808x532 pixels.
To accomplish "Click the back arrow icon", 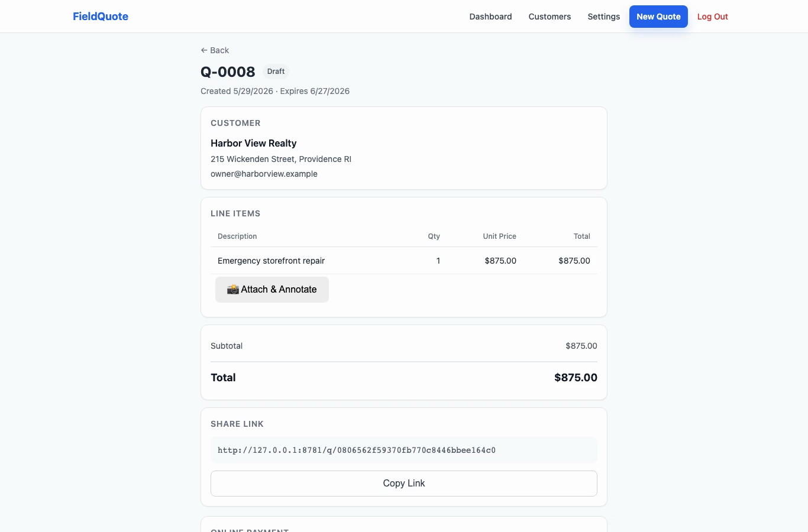I will (x=204, y=50).
